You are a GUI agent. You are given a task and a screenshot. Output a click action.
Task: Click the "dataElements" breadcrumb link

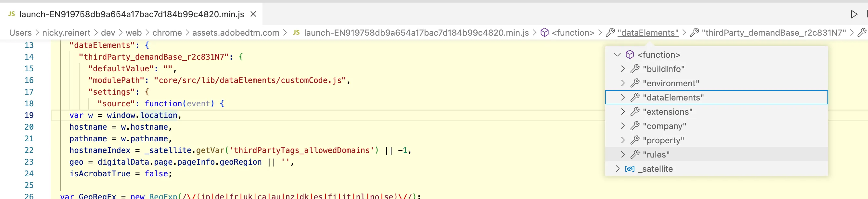[x=648, y=33]
